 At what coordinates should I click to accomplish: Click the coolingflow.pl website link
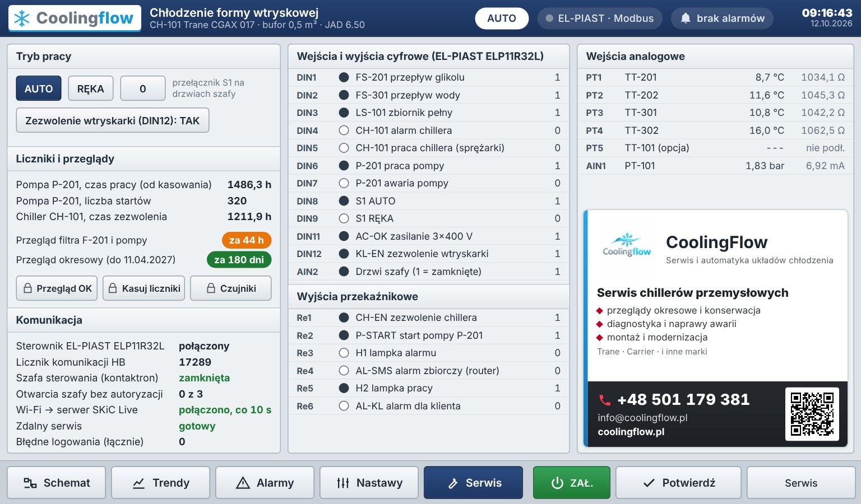tap(631, 432)
